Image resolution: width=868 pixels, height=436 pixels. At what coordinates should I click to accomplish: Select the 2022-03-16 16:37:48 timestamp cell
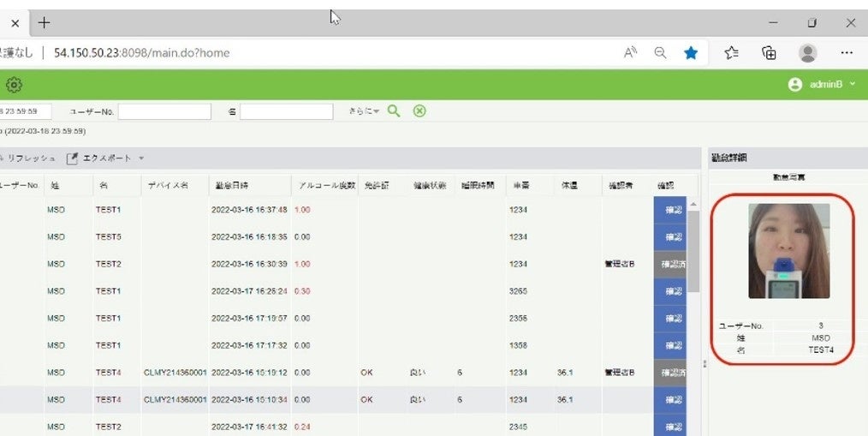(x=249, y=210)
